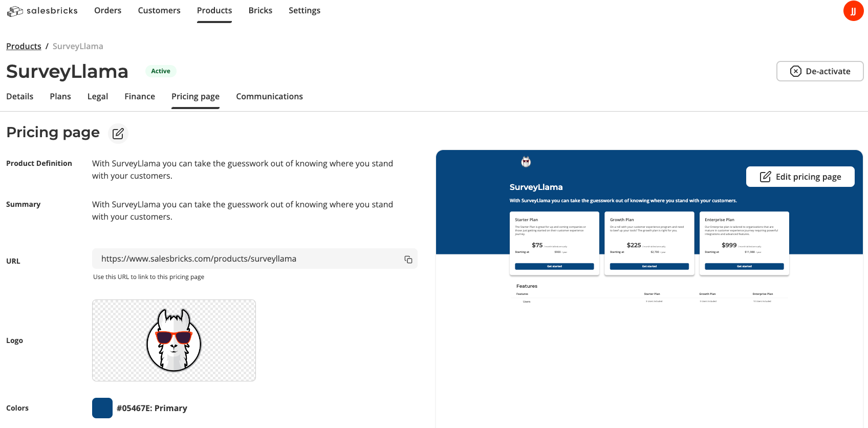Click the '#05467E: Primary' label
868x428 pixels.
click(152, 408)
